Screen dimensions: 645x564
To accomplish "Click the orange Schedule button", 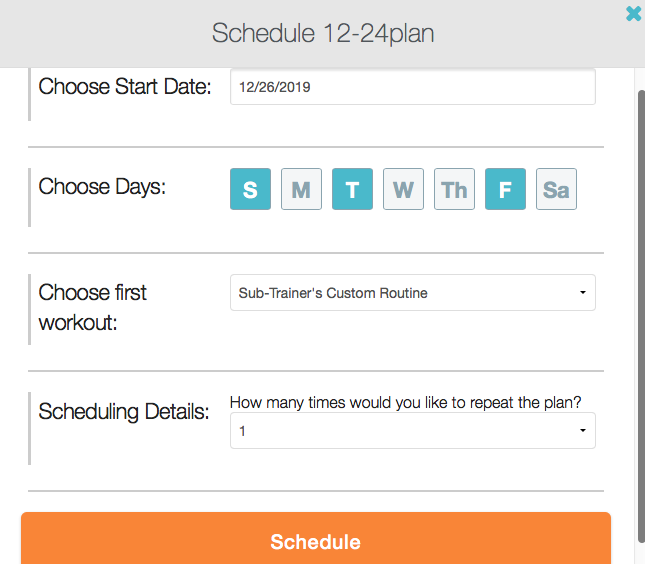I will pos(315,541).
